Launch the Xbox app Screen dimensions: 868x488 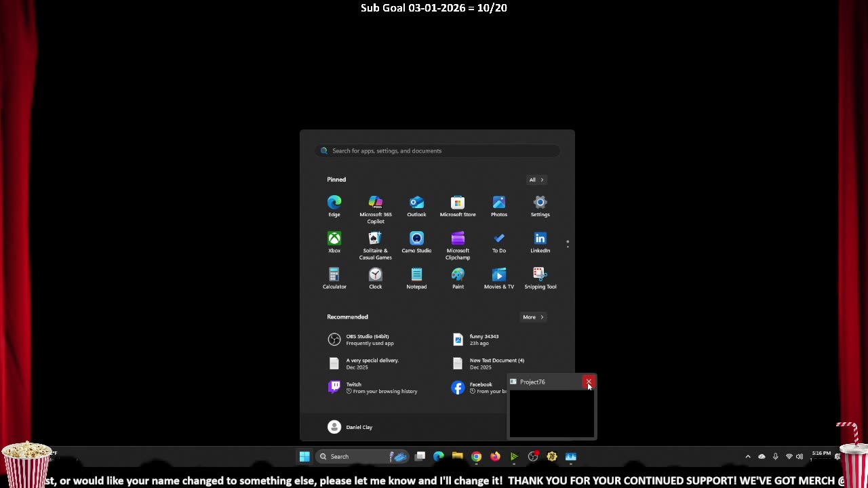[334, 242]
